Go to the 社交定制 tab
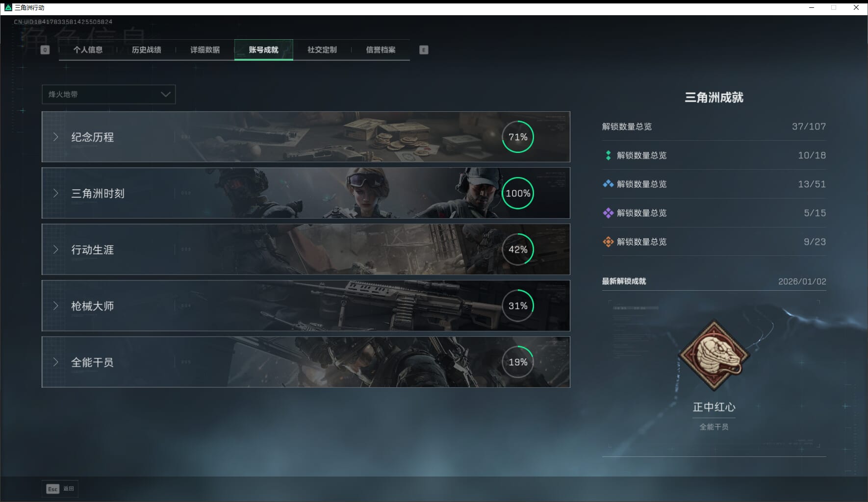Image resolution: width=868 pixels, height=502 pixels. [x=322, y=50]
